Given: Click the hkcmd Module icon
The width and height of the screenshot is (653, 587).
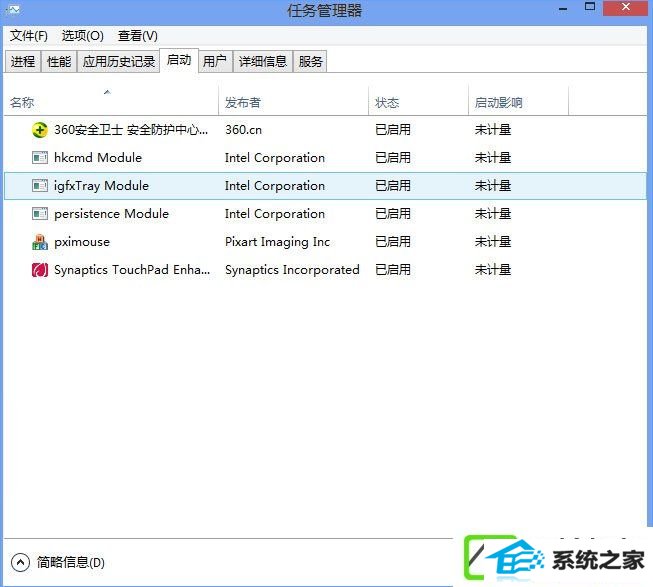Looking at the screenshot, I should [x=40, y=158].
